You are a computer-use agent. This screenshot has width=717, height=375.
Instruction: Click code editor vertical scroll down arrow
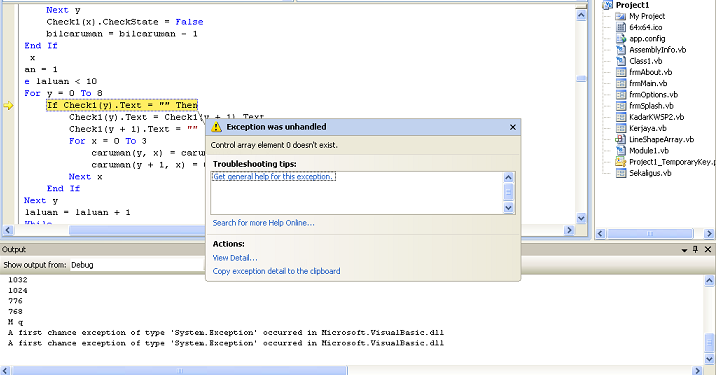coord(581,218)
